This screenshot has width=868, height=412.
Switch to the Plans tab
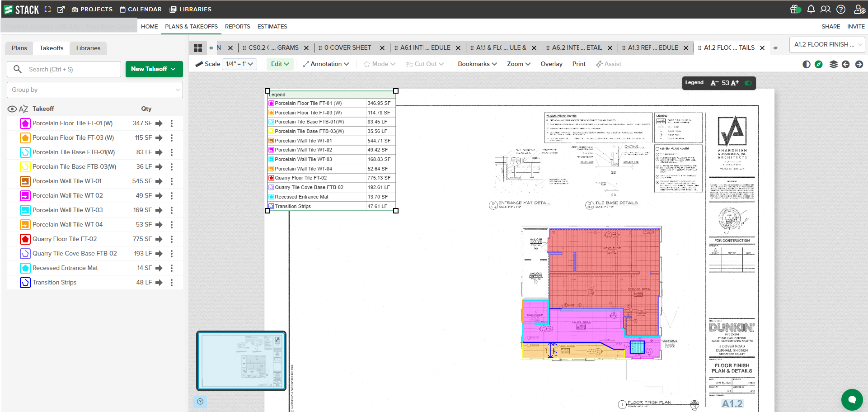pyautogui.click(x=19, y=48)
